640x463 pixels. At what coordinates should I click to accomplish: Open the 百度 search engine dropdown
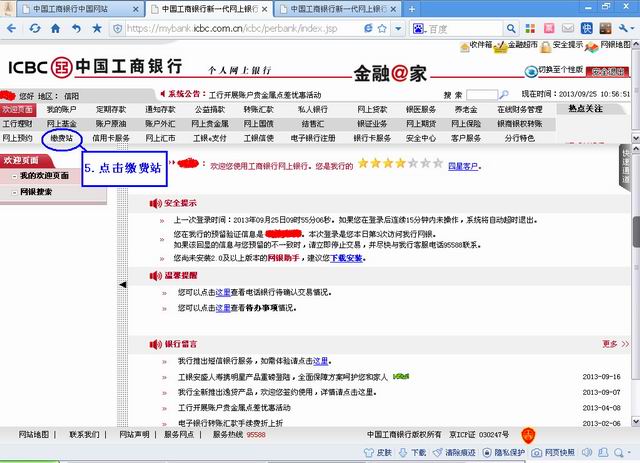pos(418,29)
